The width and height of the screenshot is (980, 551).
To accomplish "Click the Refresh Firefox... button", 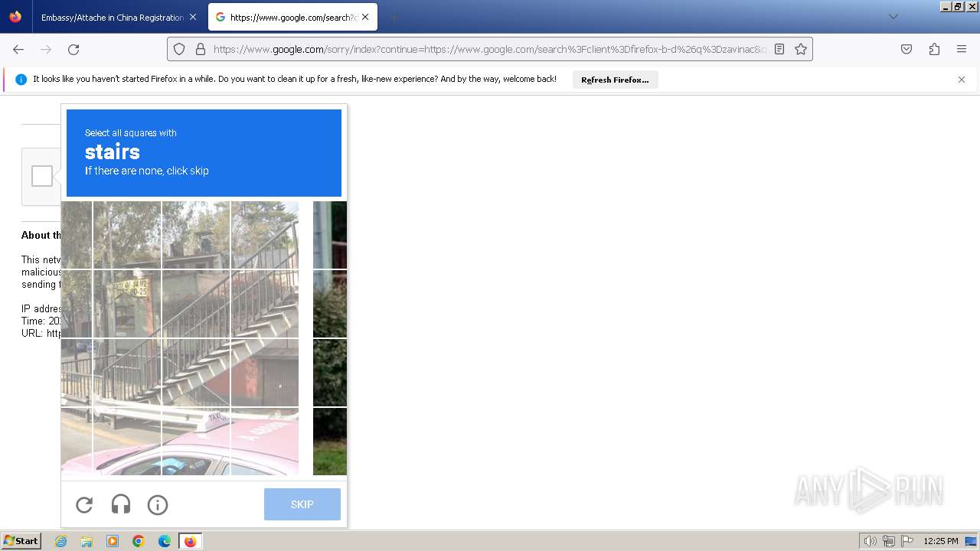I will (x=615, y=80).
